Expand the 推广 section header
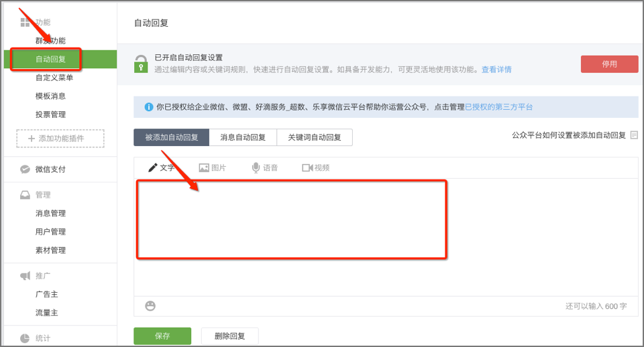The width and height of the screenshot is (644, 347). click(x=42, y=276)
